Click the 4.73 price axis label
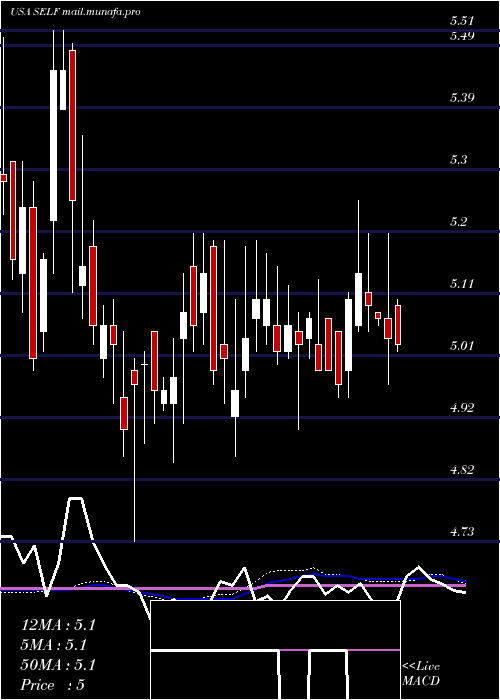The image size is (500, 700). [462, 532]
